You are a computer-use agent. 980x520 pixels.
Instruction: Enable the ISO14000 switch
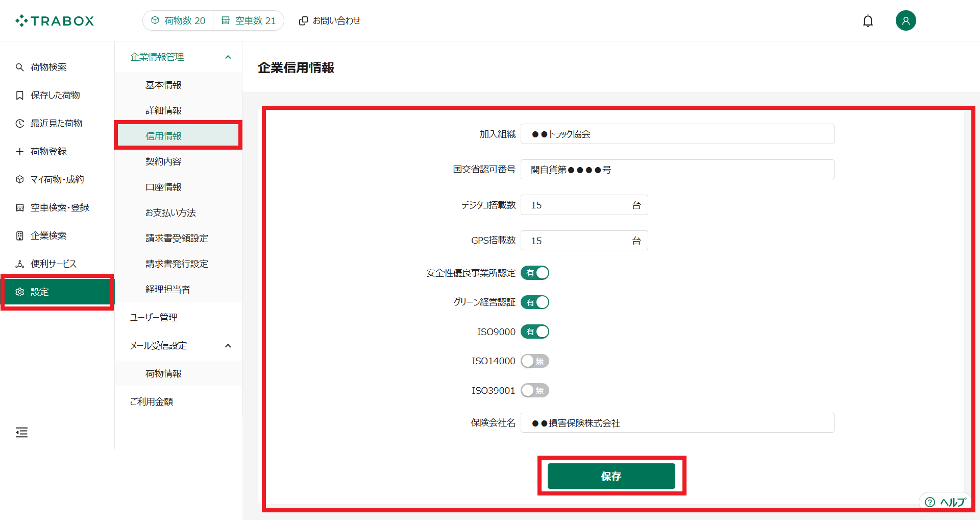click(535, 361)
